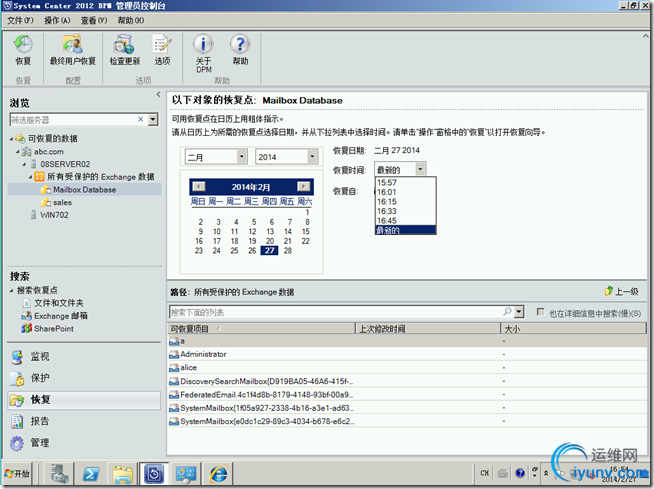Sort by 上次修改时间 column header
Screen dimensions: 654x489
[x=428, y=329]
